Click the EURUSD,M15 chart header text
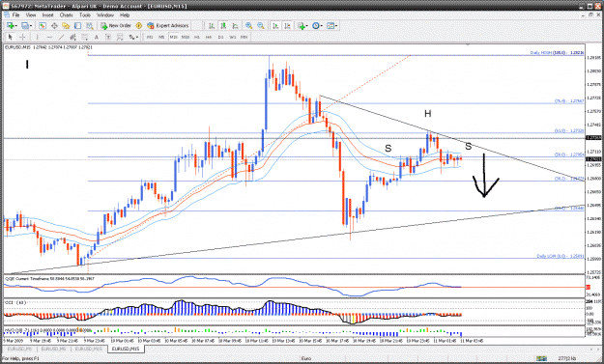 (x=48, y=47)
